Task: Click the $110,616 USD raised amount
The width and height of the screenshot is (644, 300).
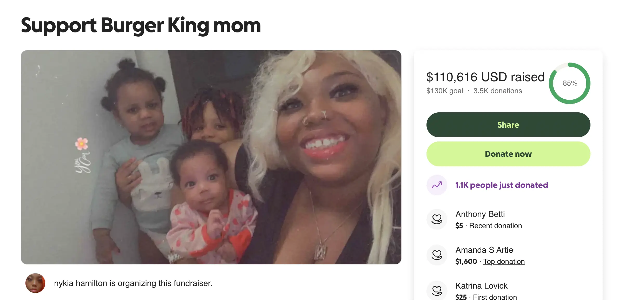Action: pos(485,77)
